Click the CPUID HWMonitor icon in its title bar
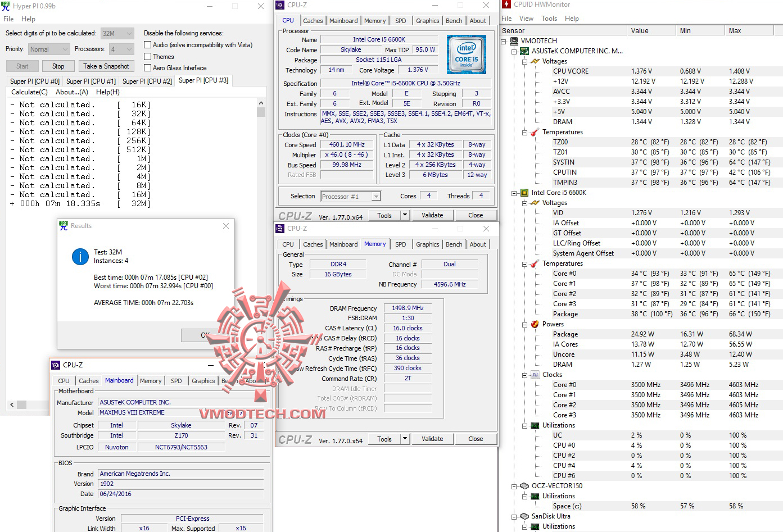 coord(505,4)
